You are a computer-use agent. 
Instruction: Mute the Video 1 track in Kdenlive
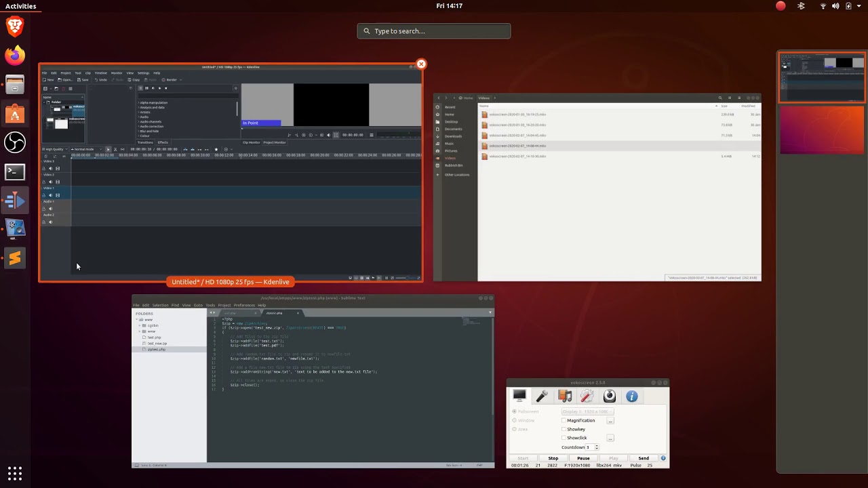[x=50, y=195]
